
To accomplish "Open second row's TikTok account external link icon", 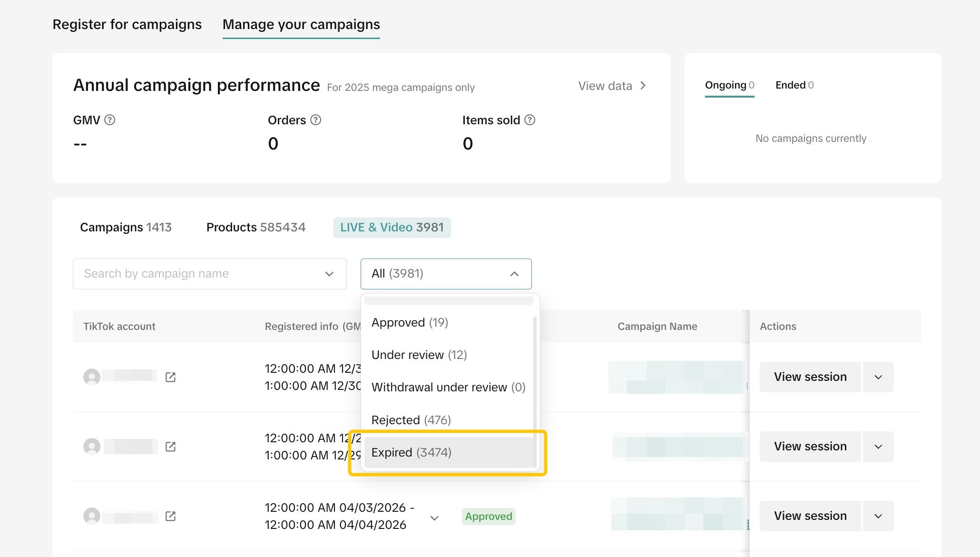I will click(x=170, y=447).
